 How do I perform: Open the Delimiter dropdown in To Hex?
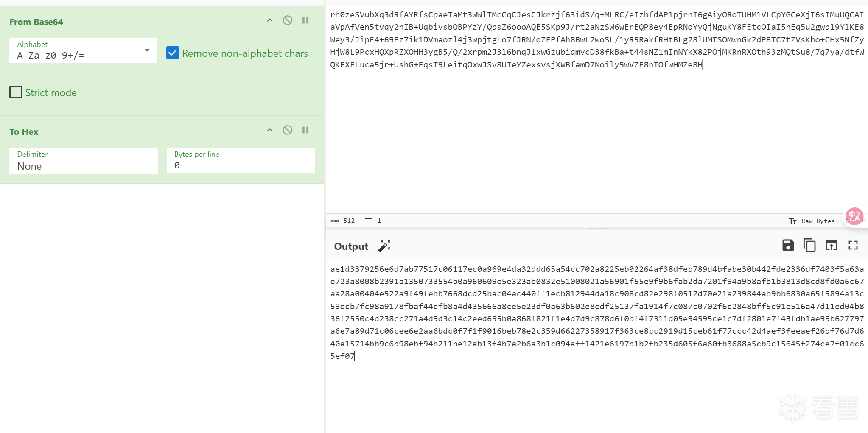(83, 161)
